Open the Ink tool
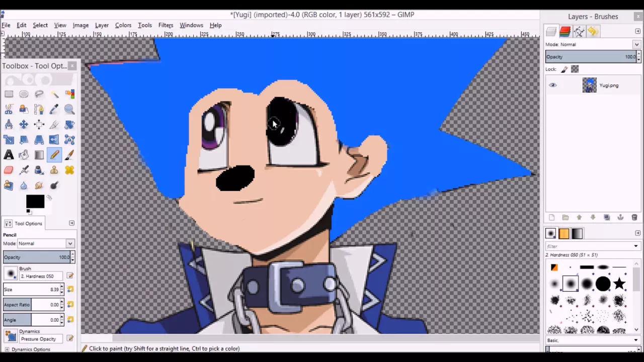 (x=39, y=170)
